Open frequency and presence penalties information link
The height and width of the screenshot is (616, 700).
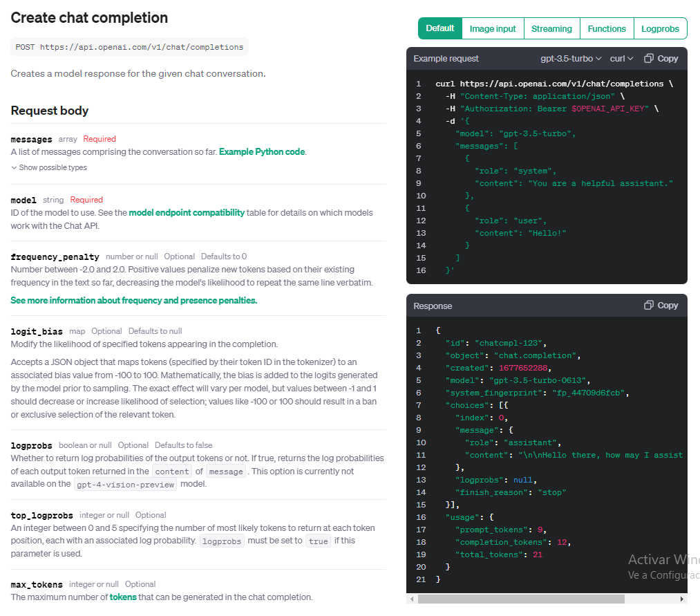click(x=133, y=301)
